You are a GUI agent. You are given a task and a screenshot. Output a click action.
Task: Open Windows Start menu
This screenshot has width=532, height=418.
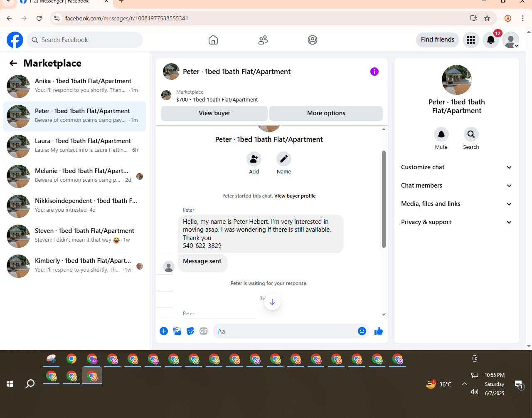point(10,384)
